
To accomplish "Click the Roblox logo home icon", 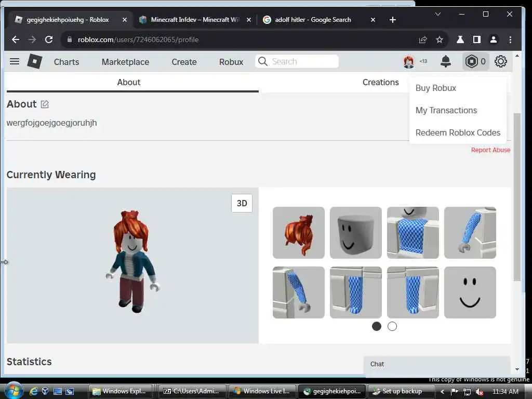I will tap(34, 61).
